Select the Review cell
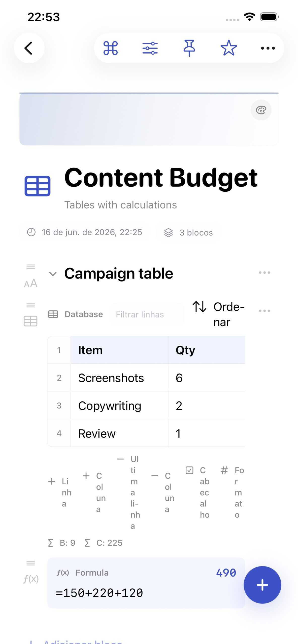298x644 pixels. click(119, 433)
